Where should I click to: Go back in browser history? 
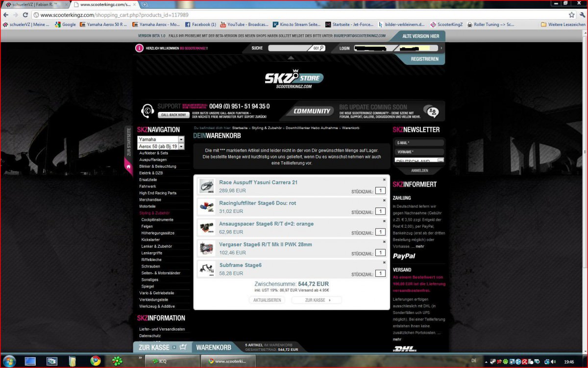coord(6,15)
